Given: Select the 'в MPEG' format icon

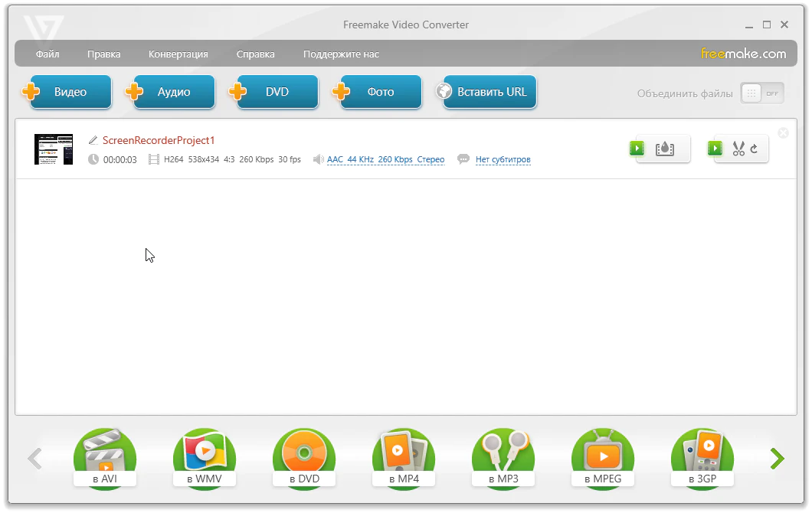Looking at the screenshot, I should [603, 458].
